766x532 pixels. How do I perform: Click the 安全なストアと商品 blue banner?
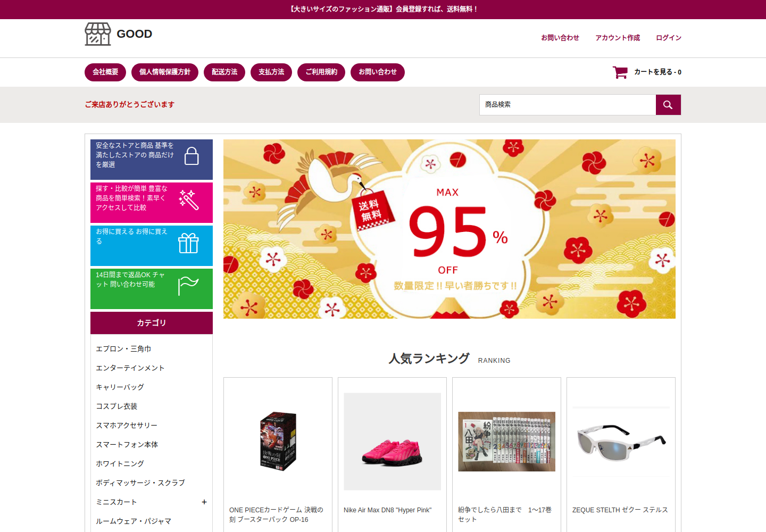(x=152, y=160)
